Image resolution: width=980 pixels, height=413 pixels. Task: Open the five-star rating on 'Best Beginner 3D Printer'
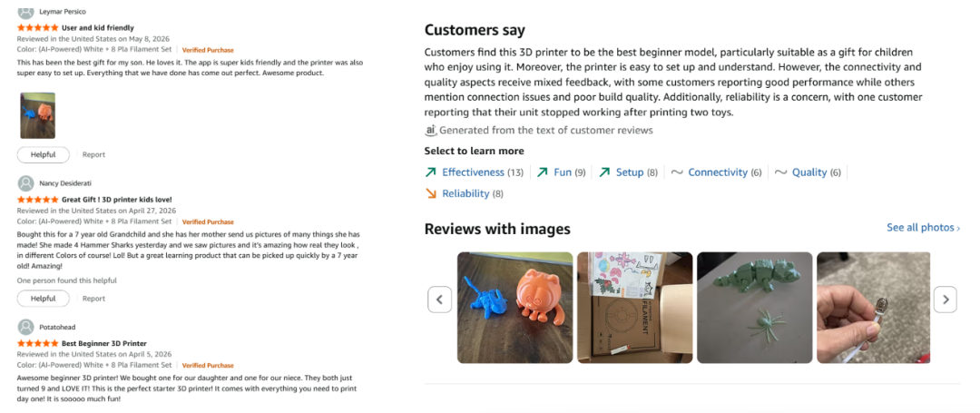click(x=37, y=344)
